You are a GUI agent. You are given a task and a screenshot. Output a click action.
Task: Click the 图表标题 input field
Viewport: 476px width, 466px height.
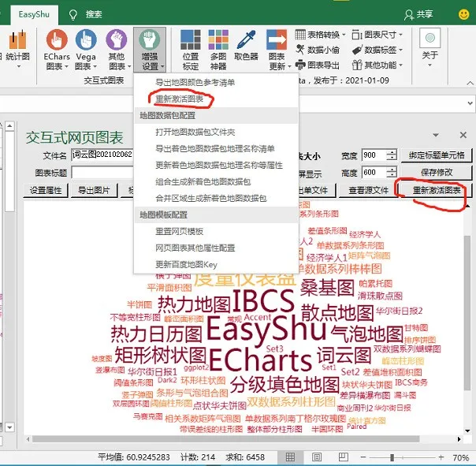click(x=102, y=173)
